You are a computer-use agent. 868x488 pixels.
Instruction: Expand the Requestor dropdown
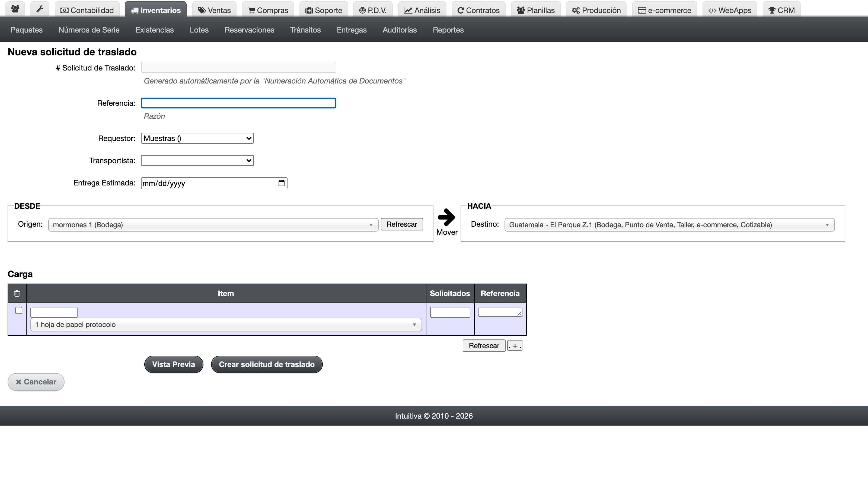click(197, 139)
